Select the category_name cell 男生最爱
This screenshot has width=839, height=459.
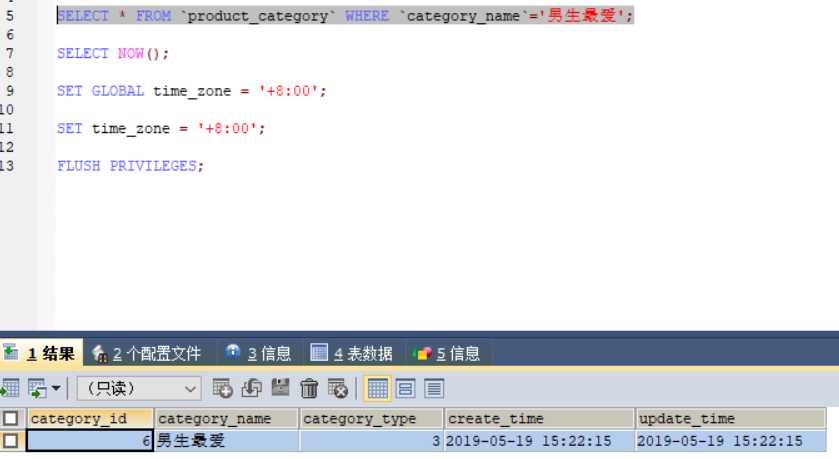pos(226,441)
